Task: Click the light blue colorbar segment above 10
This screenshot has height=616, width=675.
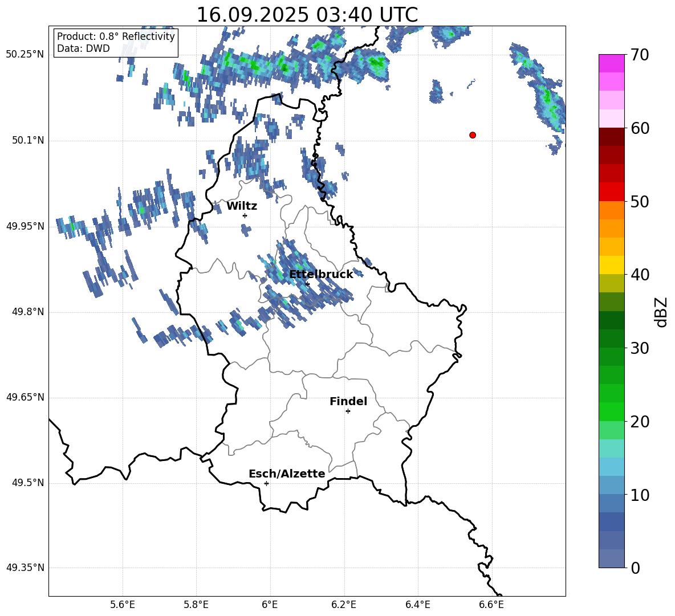Action: (612, 484)
